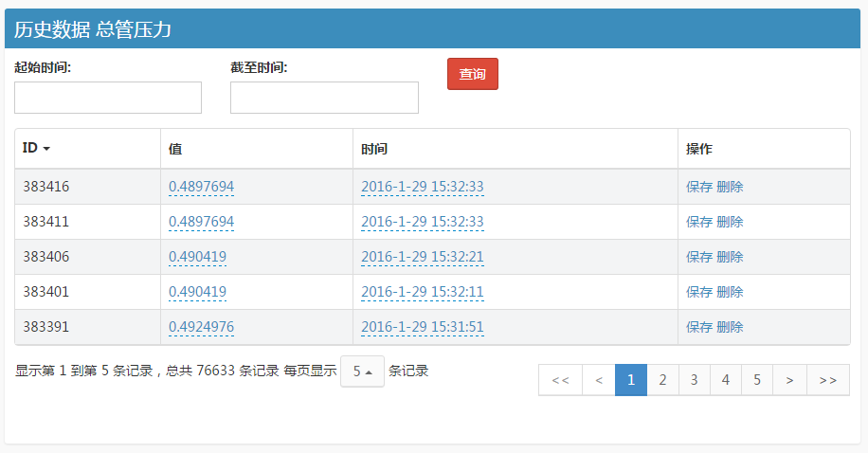Click the 历史数据 总管压力 panel title

click(x=93, y=29)
